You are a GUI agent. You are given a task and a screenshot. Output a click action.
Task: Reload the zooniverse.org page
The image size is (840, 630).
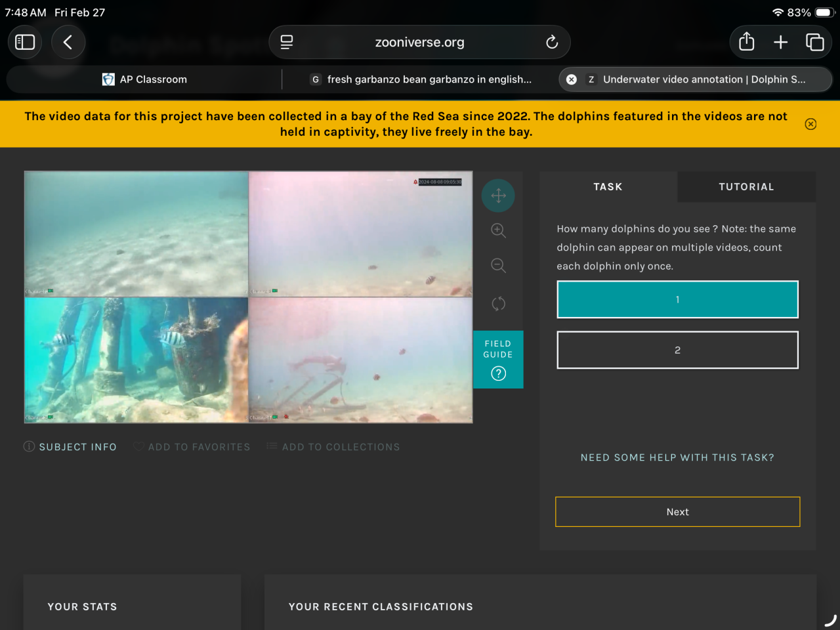point(552,42)
